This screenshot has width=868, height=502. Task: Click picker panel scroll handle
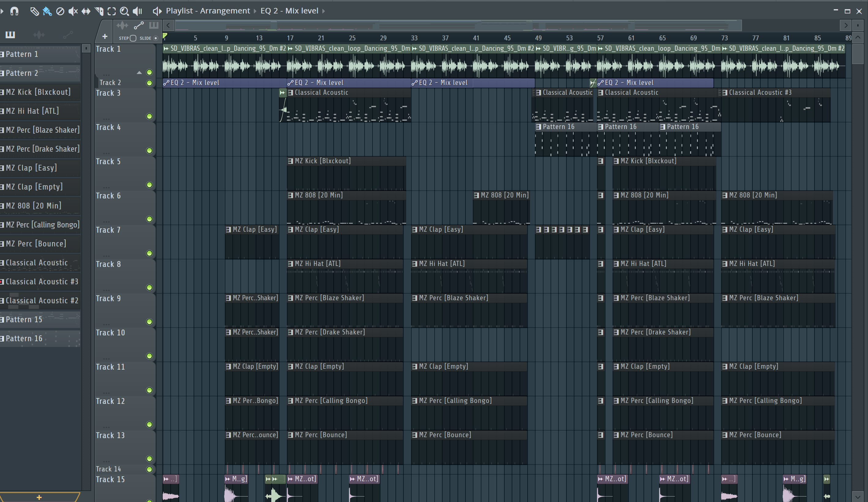coord(86,49)
